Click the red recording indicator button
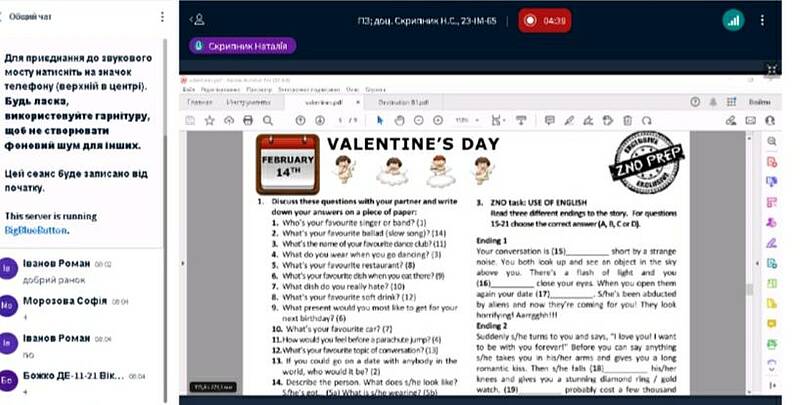800x405 pixels. click(x=545, y=19)
